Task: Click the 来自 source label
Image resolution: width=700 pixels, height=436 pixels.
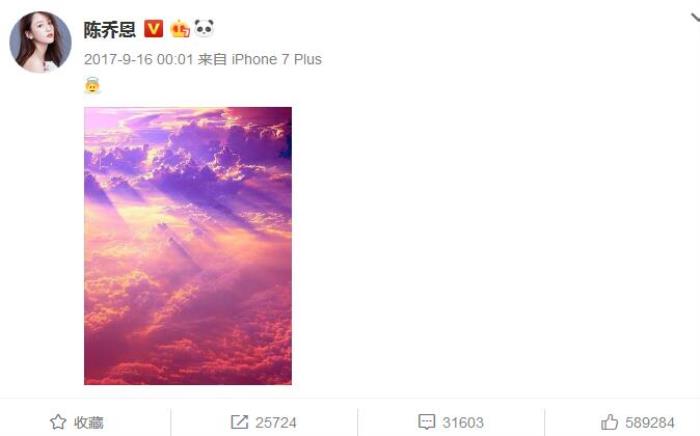Action: point(212,59)
